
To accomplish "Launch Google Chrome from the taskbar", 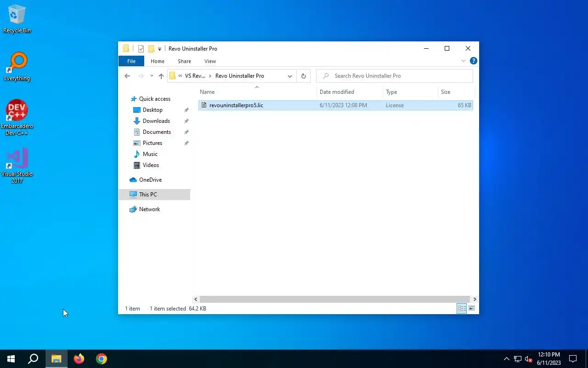I will (102, 359).
